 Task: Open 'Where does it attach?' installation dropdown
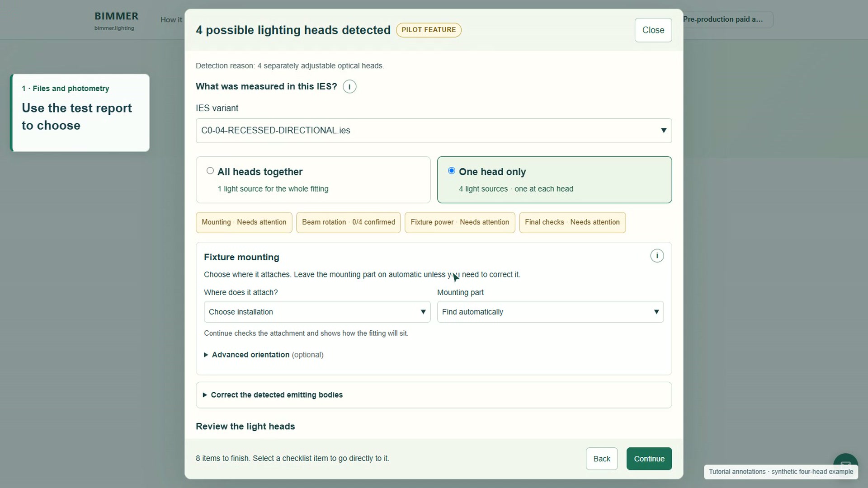tap(317, 312)
